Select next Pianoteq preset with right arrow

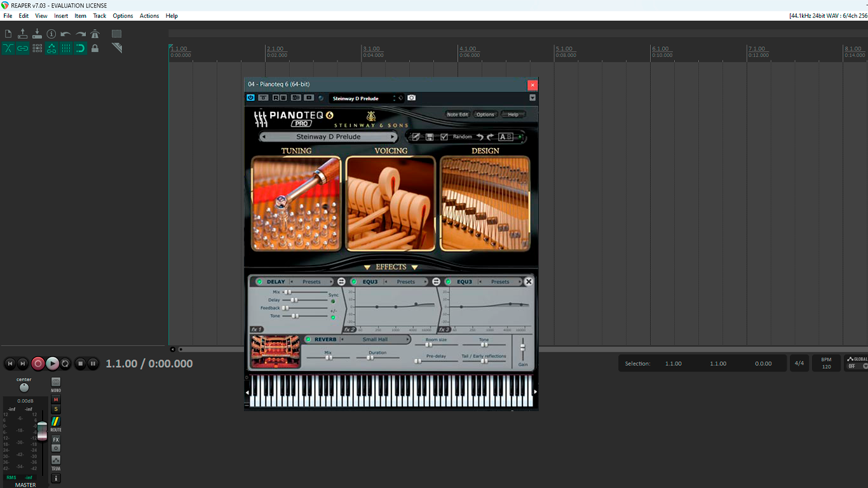[x=393, y=137]
